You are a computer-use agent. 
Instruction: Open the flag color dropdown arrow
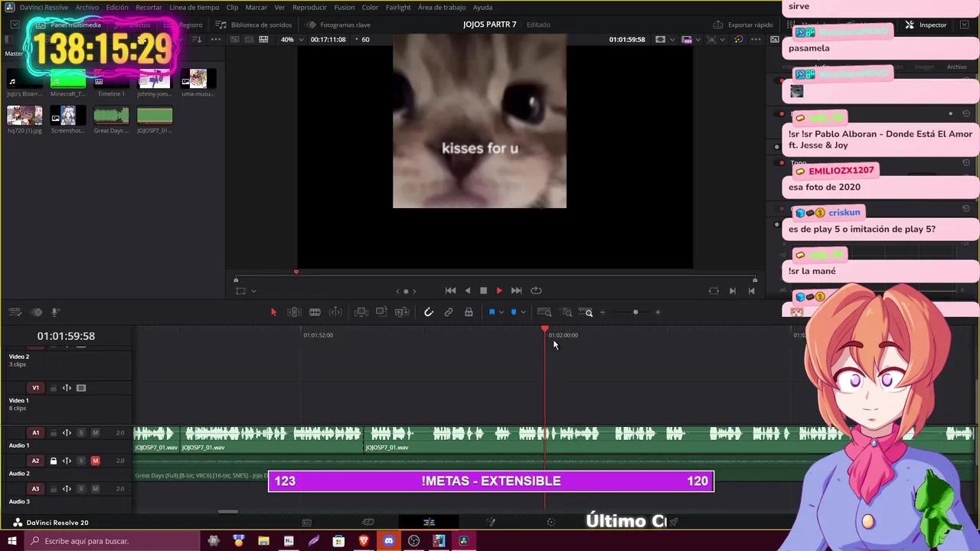(501, 312)
